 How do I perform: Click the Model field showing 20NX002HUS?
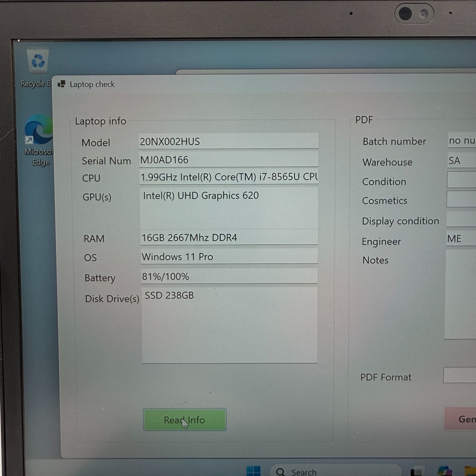pos(228,141)
